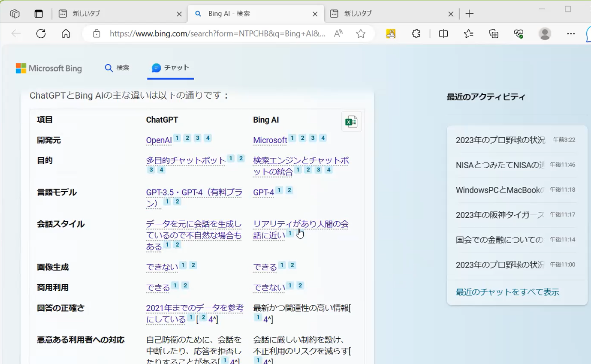The width and height of the screenshot is (591, 364).
Task: Open the Favorites list
Action: tap(469, 33)
